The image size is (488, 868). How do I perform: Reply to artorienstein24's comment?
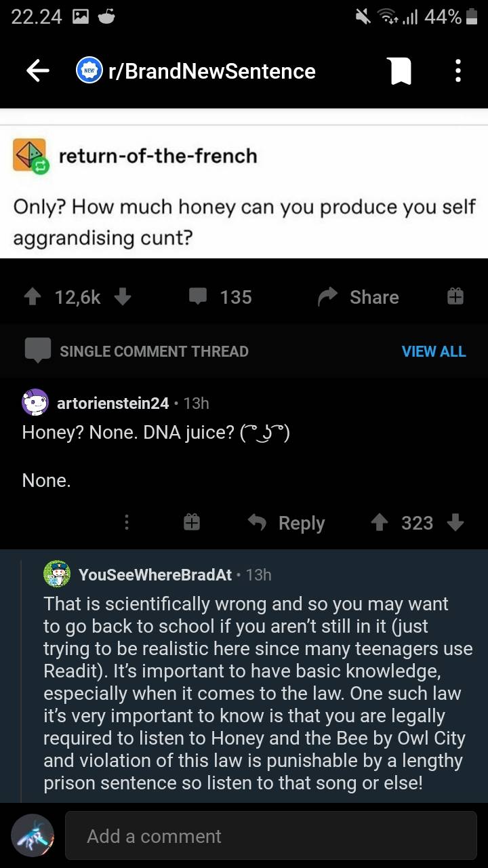click(x=286, y=523)
